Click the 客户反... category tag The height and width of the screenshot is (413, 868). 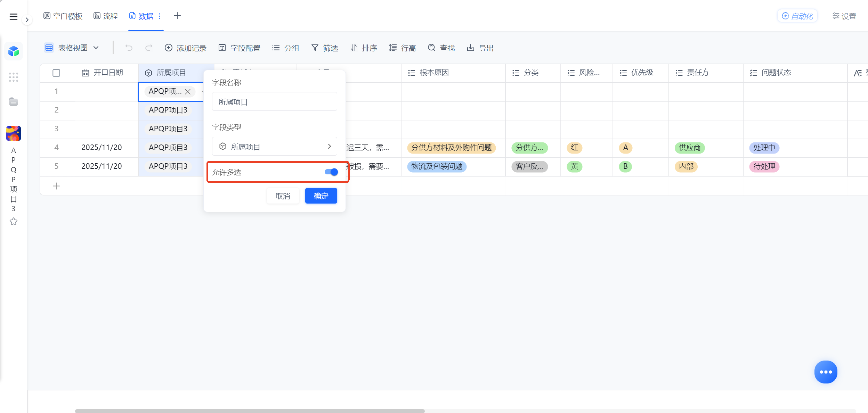point(529,166)
